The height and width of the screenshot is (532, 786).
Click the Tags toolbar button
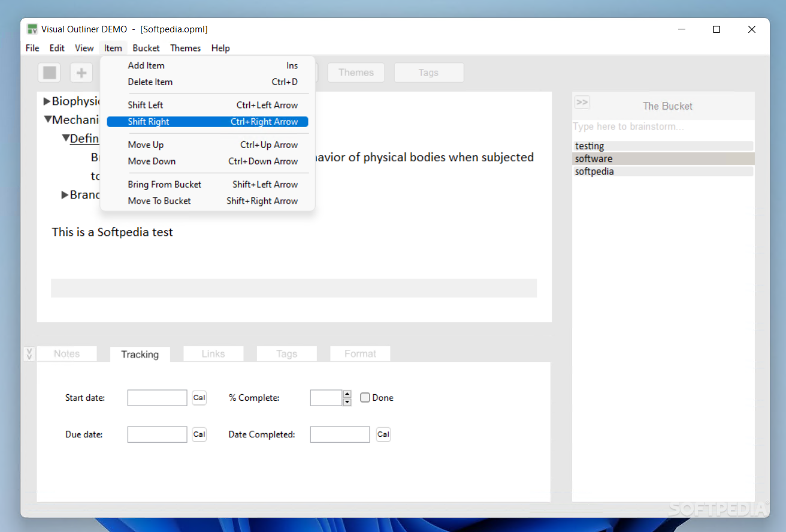point(428,72)
